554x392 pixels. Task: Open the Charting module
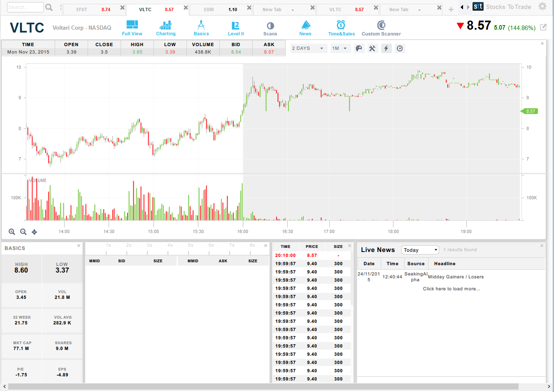(x=165, y=28)
